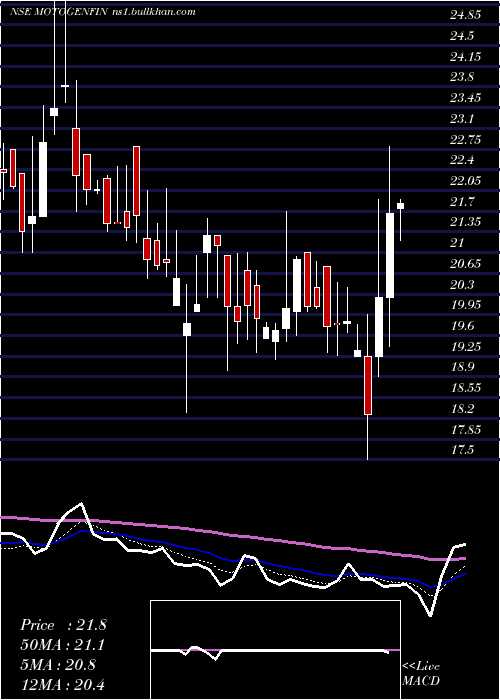This screenshot has width=500, height=700.
Task: Click the 23.8 price axis label
Action: point(462,77)
